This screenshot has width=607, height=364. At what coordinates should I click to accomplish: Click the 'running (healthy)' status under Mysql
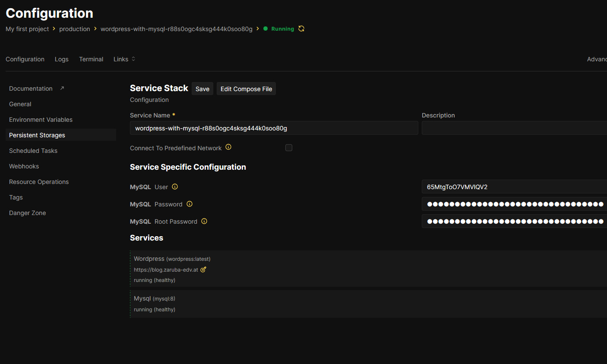pos(155,310)
